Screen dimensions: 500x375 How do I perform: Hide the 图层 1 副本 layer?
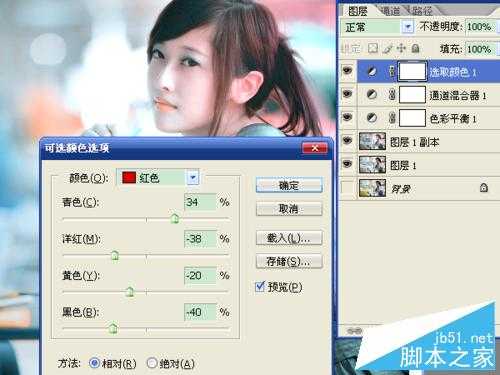[347, 141]
